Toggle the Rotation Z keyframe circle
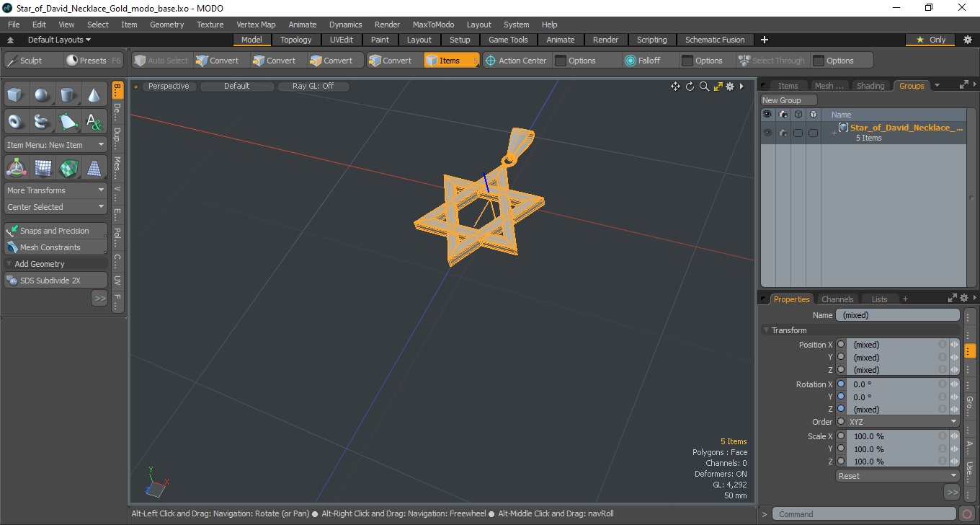The height and width of the screenshot is (525, 980). [x=841, y=409]
